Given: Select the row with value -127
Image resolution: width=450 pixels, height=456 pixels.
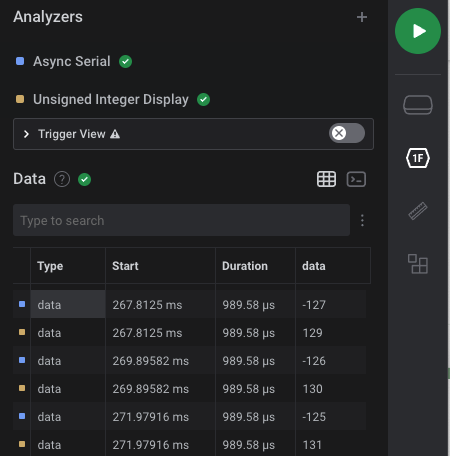Looking at the screenshot, I should point(190,304).
